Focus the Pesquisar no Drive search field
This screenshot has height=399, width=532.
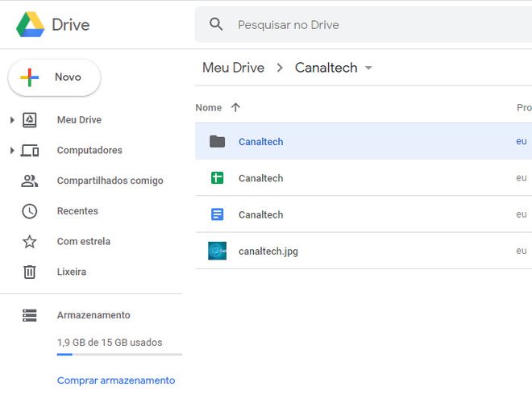click(363, 24)
